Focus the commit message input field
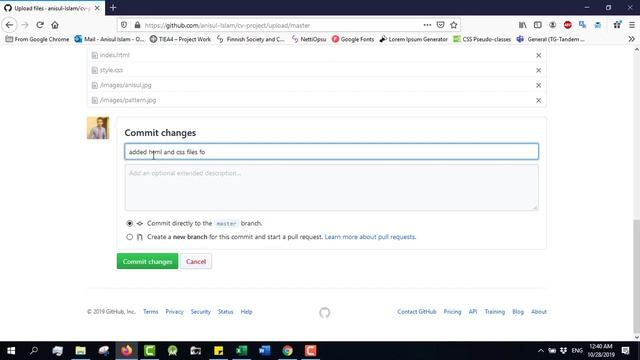 pyautogui.click(x=331, y=152)
